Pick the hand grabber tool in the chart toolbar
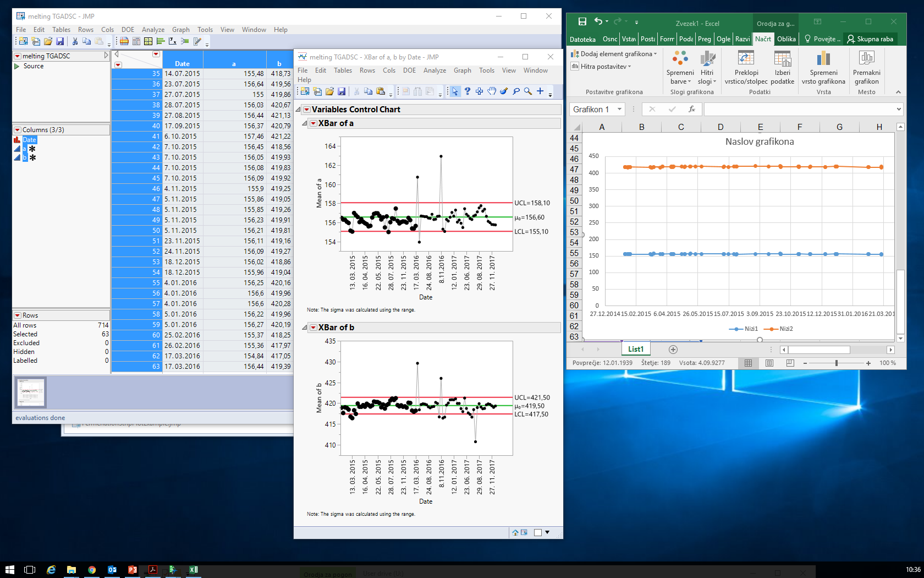924x578 pixels. pyautogui.click(x=492, y=91)
